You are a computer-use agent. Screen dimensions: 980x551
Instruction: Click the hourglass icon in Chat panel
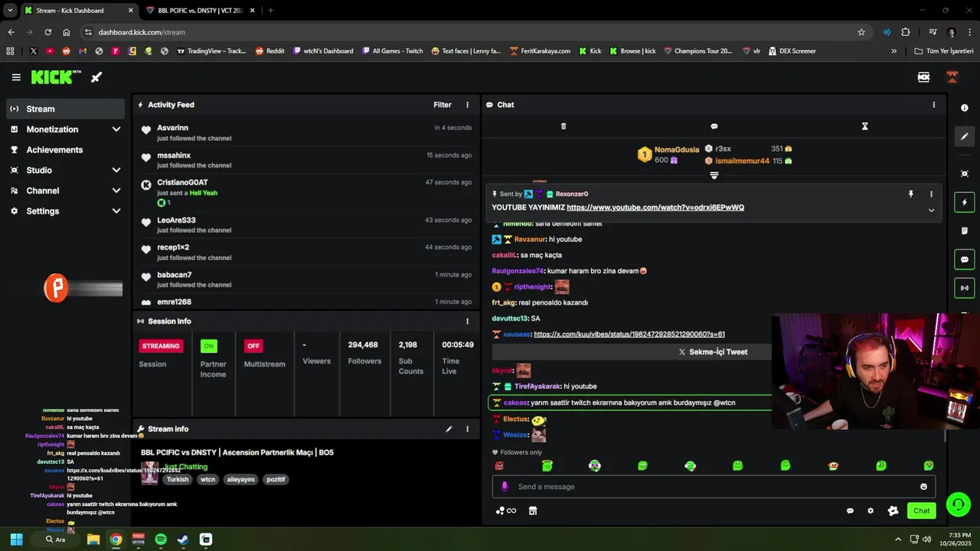(x=865, y=126)
